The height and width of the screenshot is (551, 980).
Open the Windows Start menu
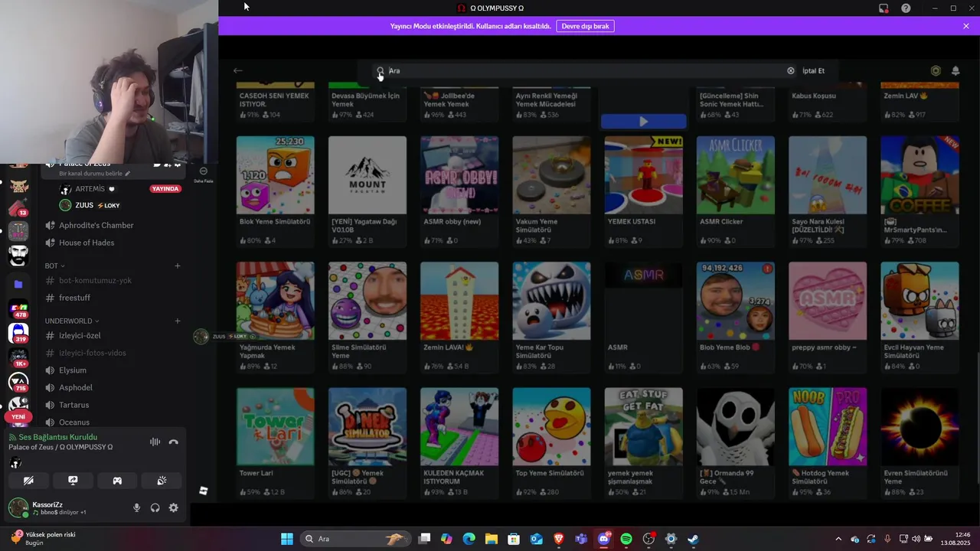[x=287, y=539]
